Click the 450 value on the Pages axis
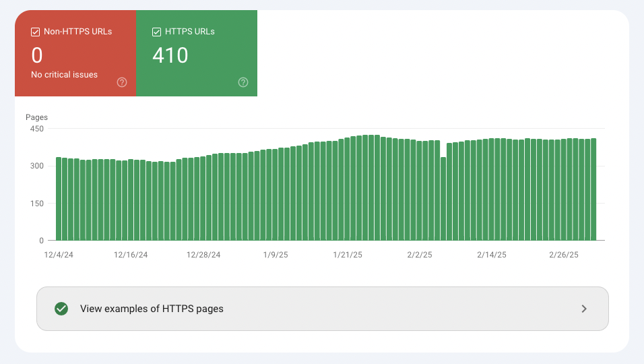644x364 pixels. click(x=36, y=129)
